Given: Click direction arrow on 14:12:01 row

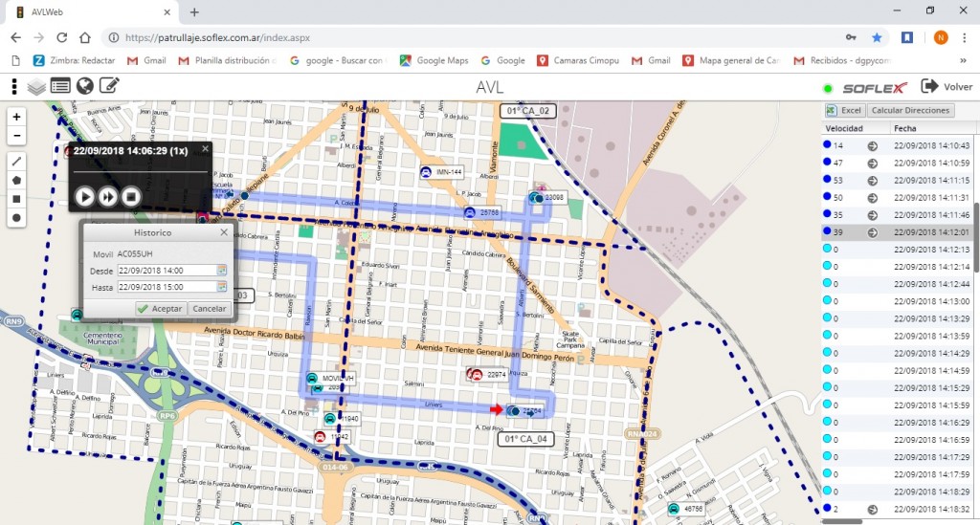Looking at the screenshot, I should [873, 232].
